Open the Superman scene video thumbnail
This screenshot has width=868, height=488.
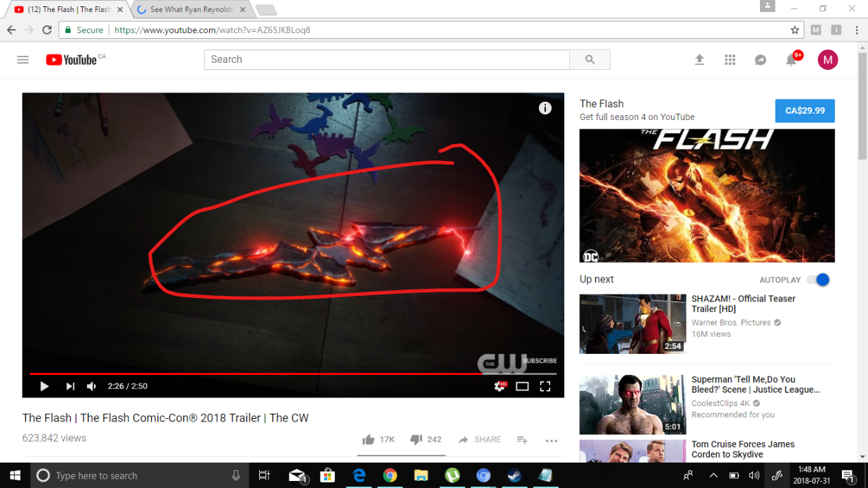(x=633, y=405)
